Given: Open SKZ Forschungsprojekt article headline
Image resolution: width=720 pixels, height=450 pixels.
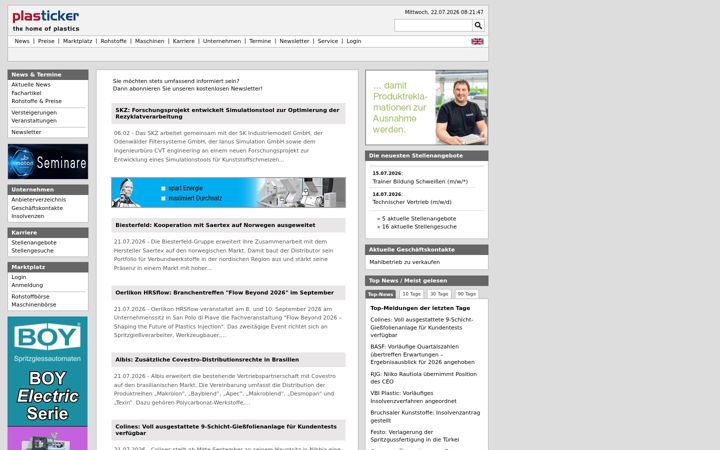Looking at the screenshot, I should [228, 113].
